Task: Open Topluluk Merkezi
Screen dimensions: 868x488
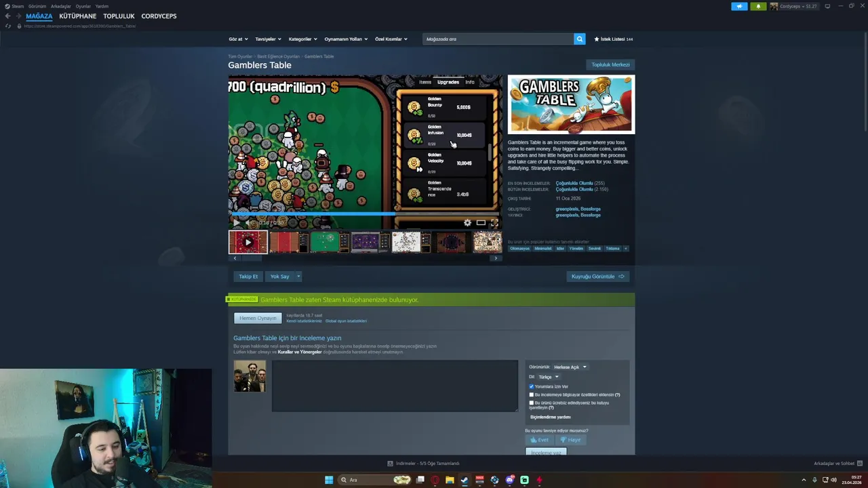Action: pos(610,64)
